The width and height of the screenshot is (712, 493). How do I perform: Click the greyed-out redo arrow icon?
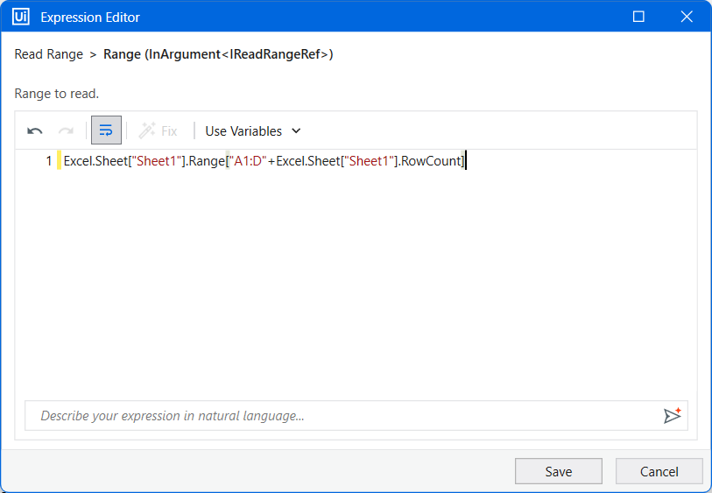(x=66, y=131)
